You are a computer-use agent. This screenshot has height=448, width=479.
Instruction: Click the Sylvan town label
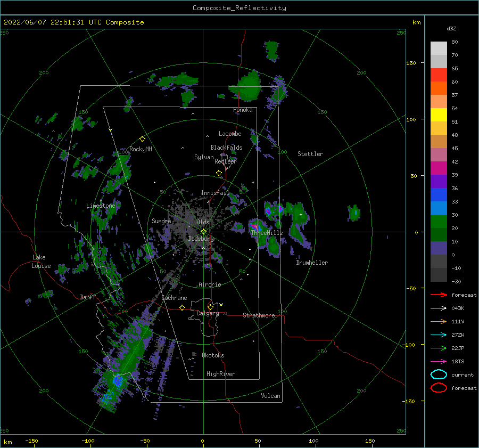[x=204, y=157]
